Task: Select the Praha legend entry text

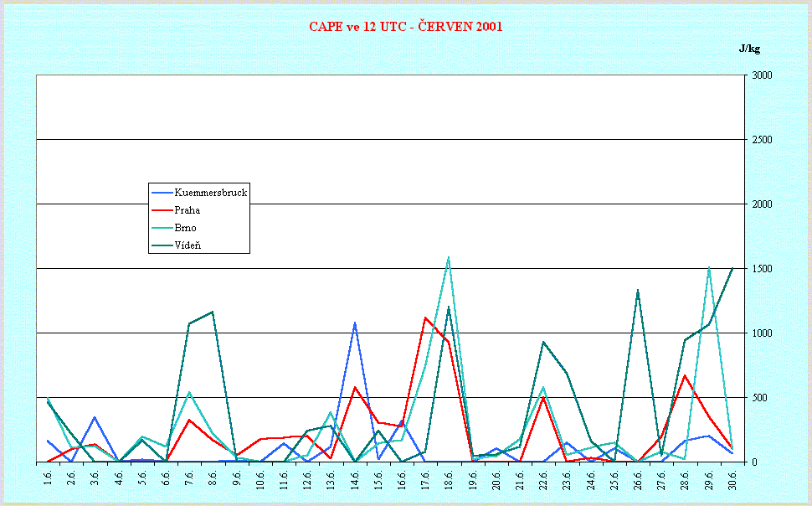Action: [x=187, y=210]
